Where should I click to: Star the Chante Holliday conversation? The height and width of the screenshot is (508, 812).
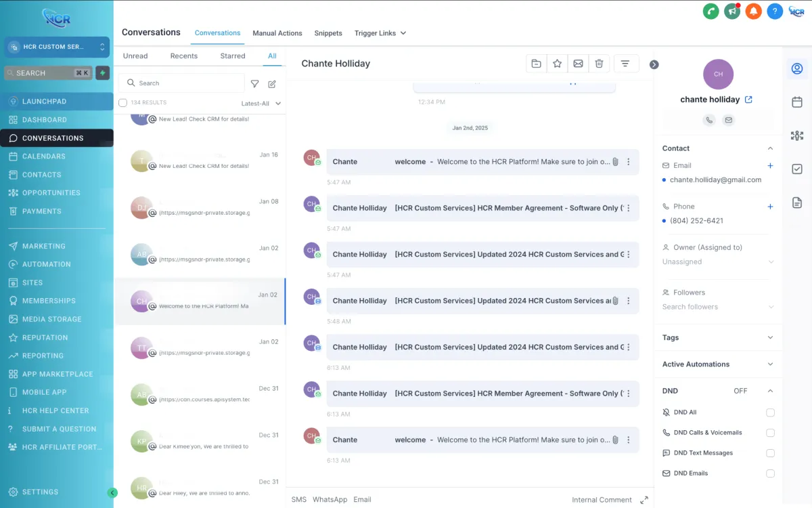(x=557, y=64)
